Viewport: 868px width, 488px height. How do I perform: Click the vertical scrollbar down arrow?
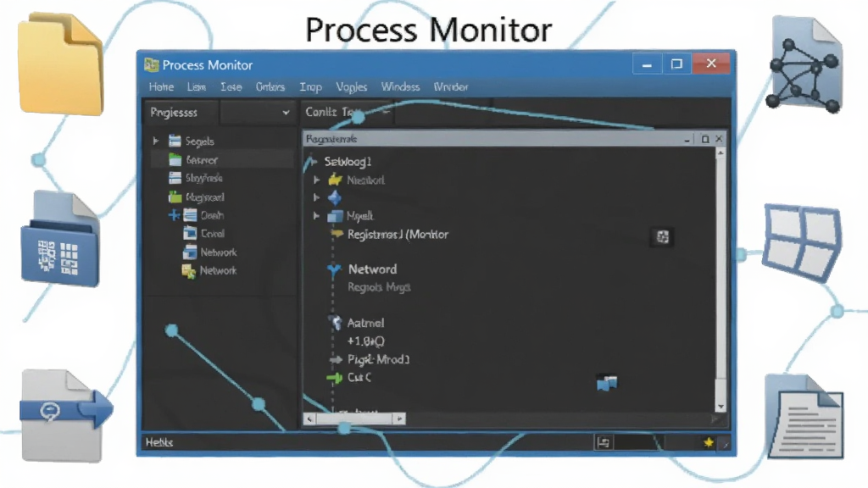click(x=721, y=407)
